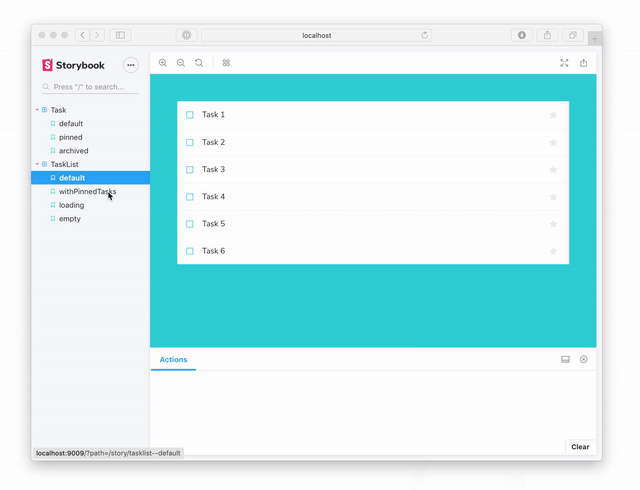Collapse the Task component group
Image resolution: width=640 pixels, height=490 pixels.
(37, 110)
